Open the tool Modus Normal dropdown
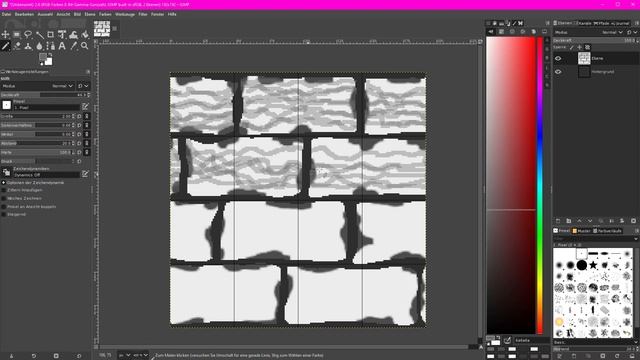The height and width of the screenshot is (360, 640). click(x=38, y=86)
